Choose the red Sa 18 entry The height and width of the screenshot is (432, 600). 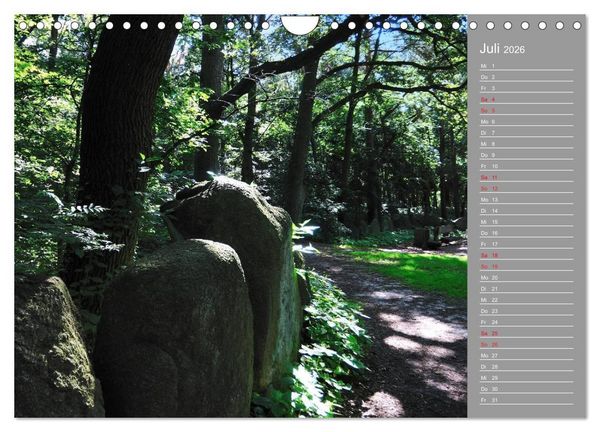(x=527, y=255)
